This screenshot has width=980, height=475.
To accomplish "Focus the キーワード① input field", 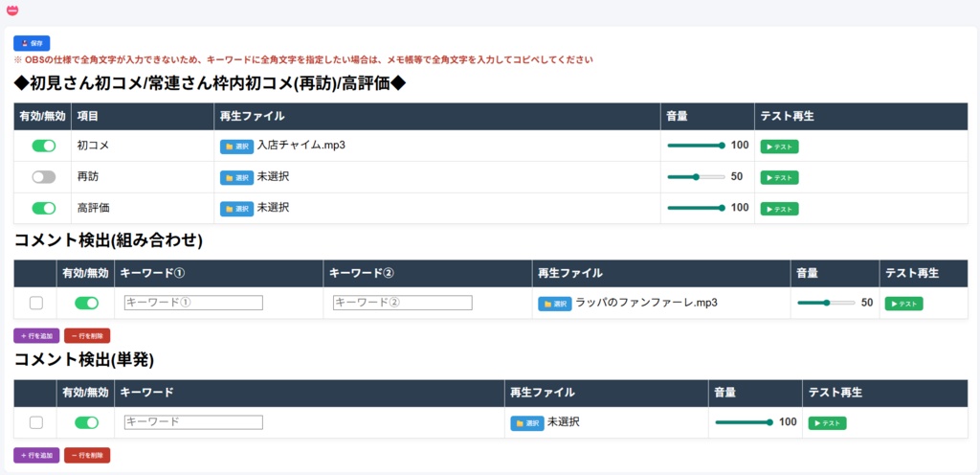I will (193, 303).
